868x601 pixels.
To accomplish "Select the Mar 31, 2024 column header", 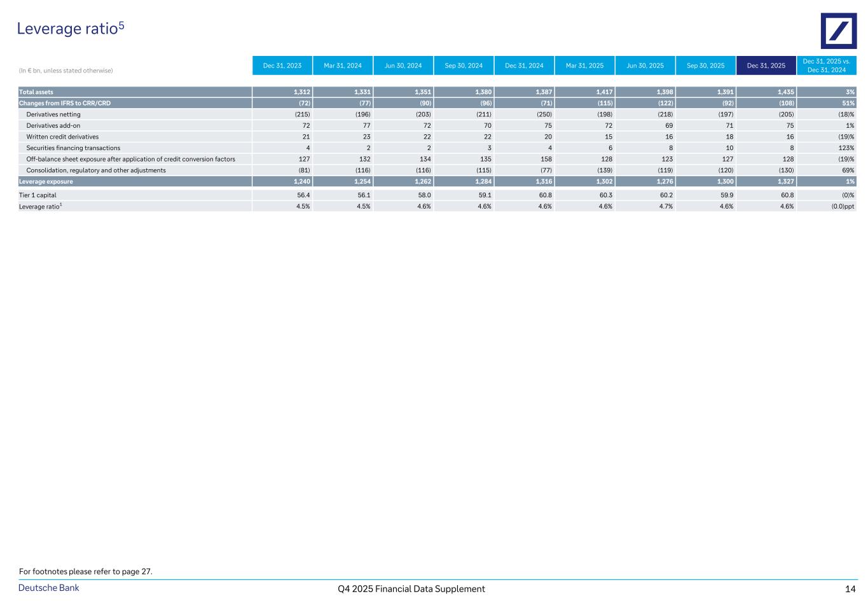I will (343, 66).
